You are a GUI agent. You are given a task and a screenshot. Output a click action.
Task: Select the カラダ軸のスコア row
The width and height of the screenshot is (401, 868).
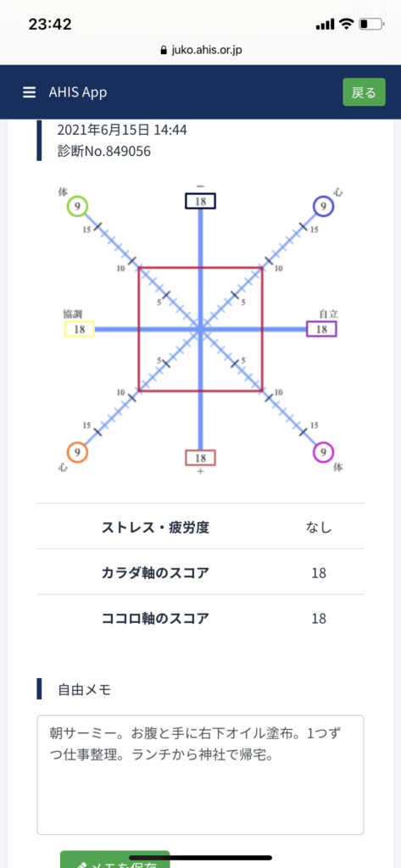tap(200, 572)
